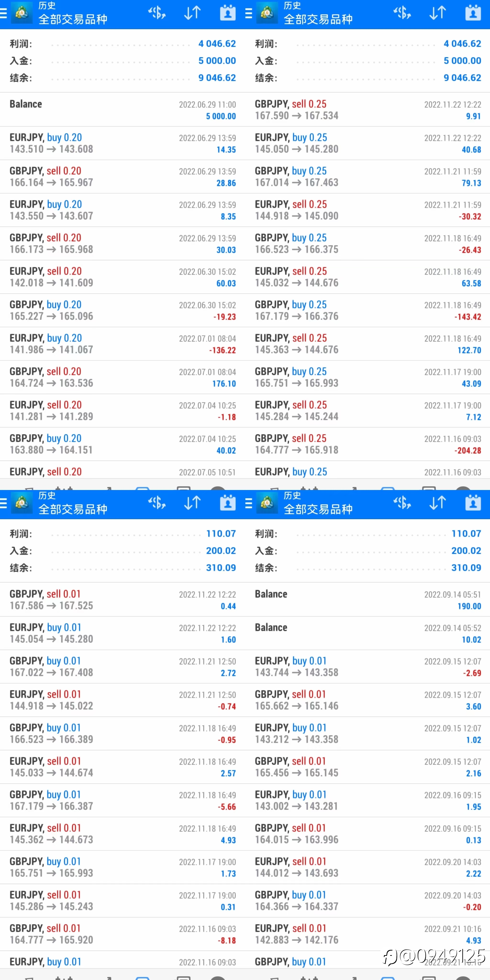The height and width of the screenshot is (980, 490).
Task: Open EURJPY buy 145.050 → 145.280 trade
Action: (x=367, y=143)
